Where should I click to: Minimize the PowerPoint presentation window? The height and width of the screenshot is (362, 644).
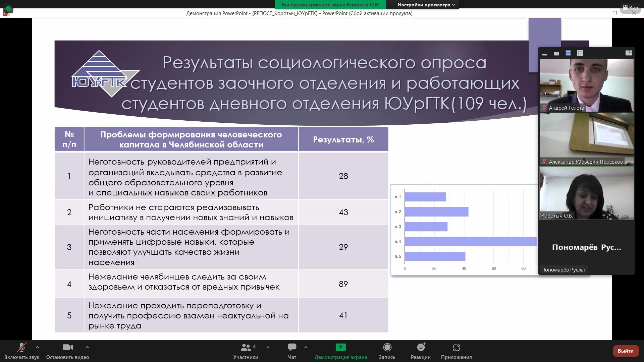595,13
